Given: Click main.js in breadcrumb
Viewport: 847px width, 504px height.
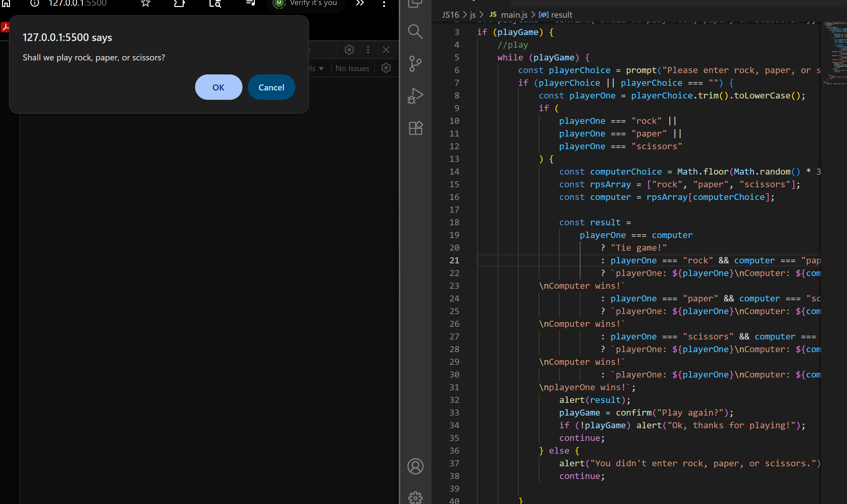Looking at the screenshot, I should [x=514, y=15].
